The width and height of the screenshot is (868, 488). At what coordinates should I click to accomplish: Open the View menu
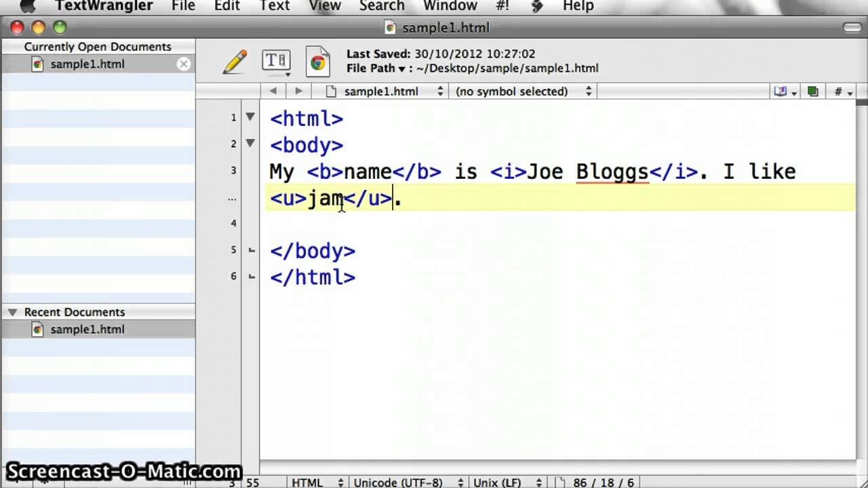324,6
